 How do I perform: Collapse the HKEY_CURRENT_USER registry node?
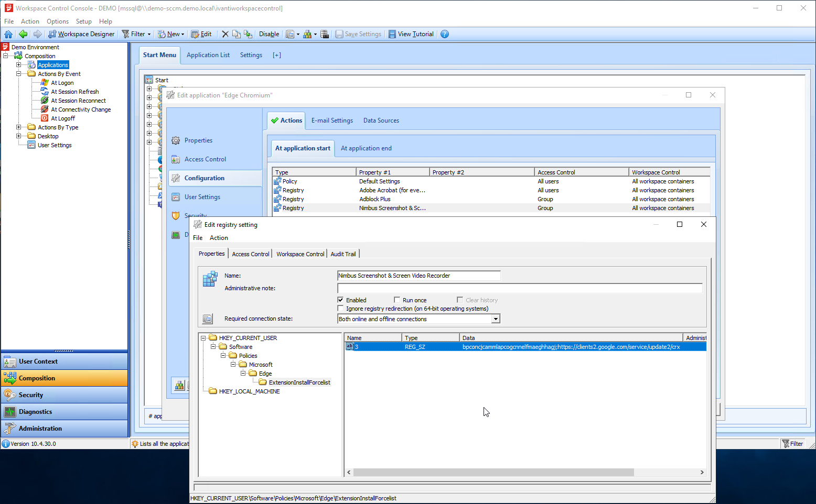[203, 338]
